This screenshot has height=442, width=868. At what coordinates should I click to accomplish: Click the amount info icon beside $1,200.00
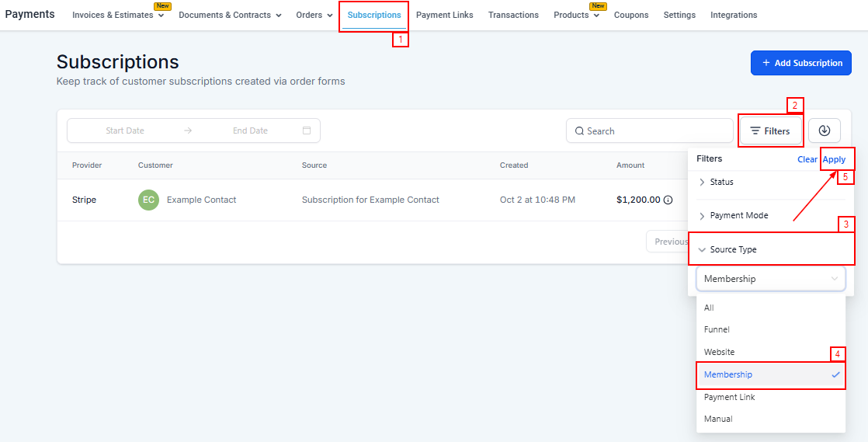tap(668, 200)
